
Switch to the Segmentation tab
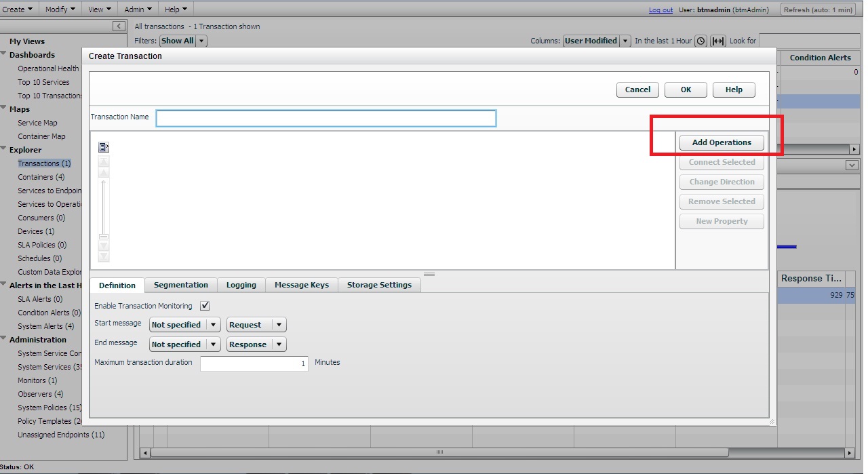[181, 285]
